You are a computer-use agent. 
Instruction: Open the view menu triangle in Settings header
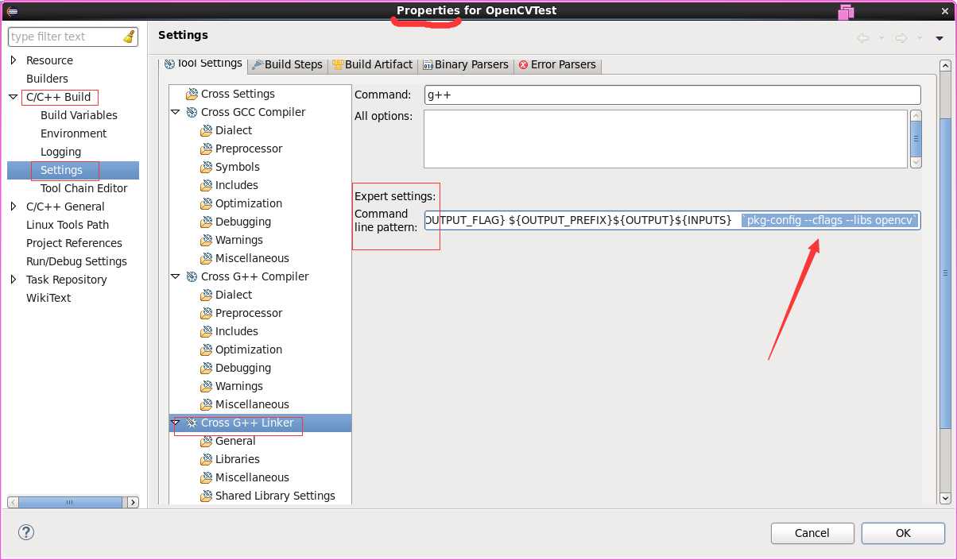coord(939,38)
